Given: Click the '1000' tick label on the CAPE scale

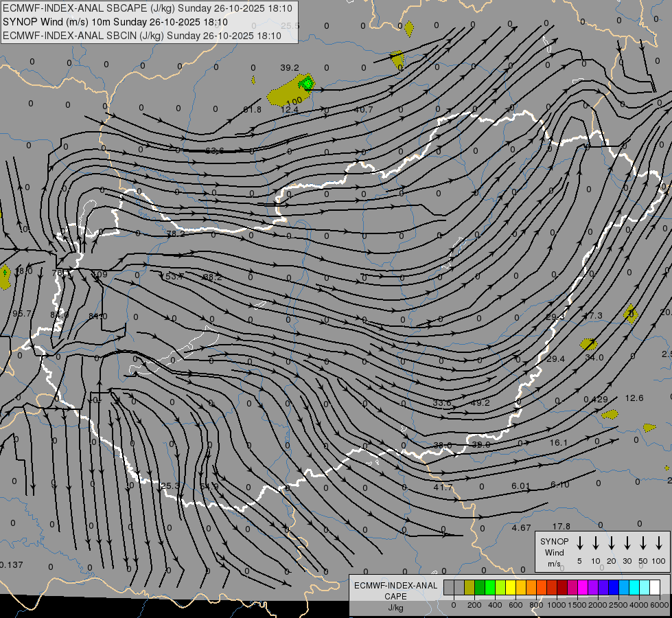Looking at the screenshot, I should click(556, 605).
